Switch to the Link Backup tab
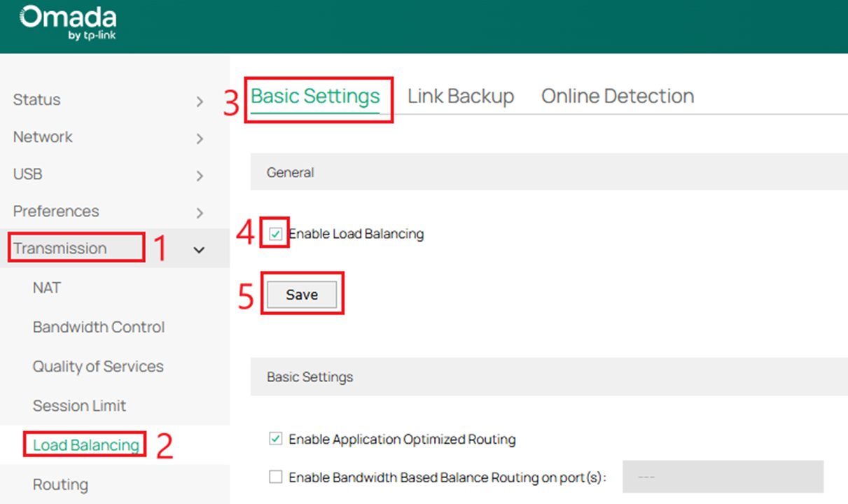848x504 pixels. [460, 96]
